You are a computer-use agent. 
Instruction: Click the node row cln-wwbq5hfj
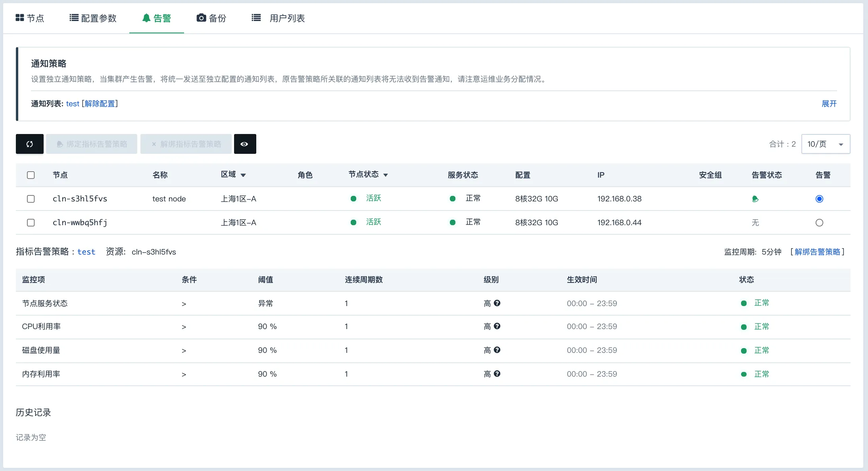tap(79, 222)
